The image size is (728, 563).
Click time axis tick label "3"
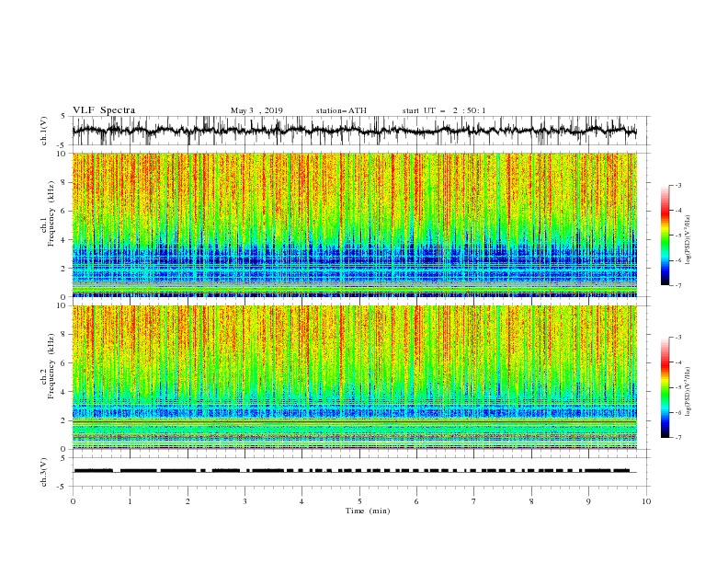click(x=245, y=501)
